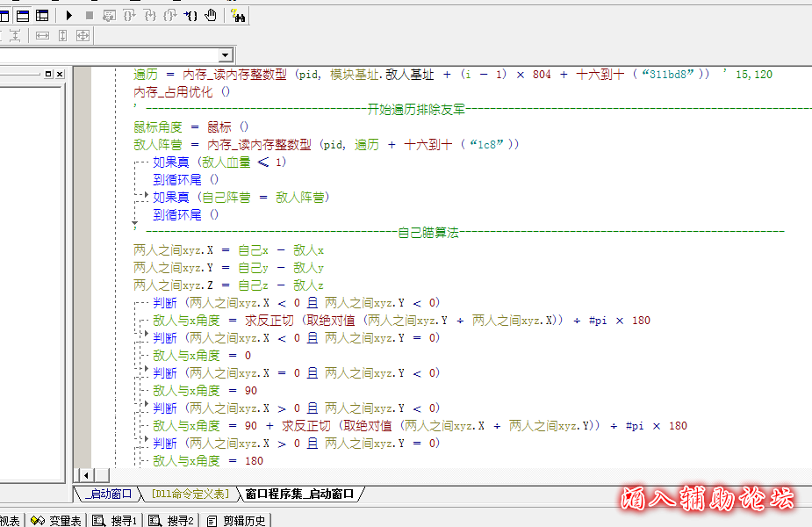Screen dimensions: 812x527
Task: Click the run-to-cursor arrow braces icon
Action: (190, 15)
